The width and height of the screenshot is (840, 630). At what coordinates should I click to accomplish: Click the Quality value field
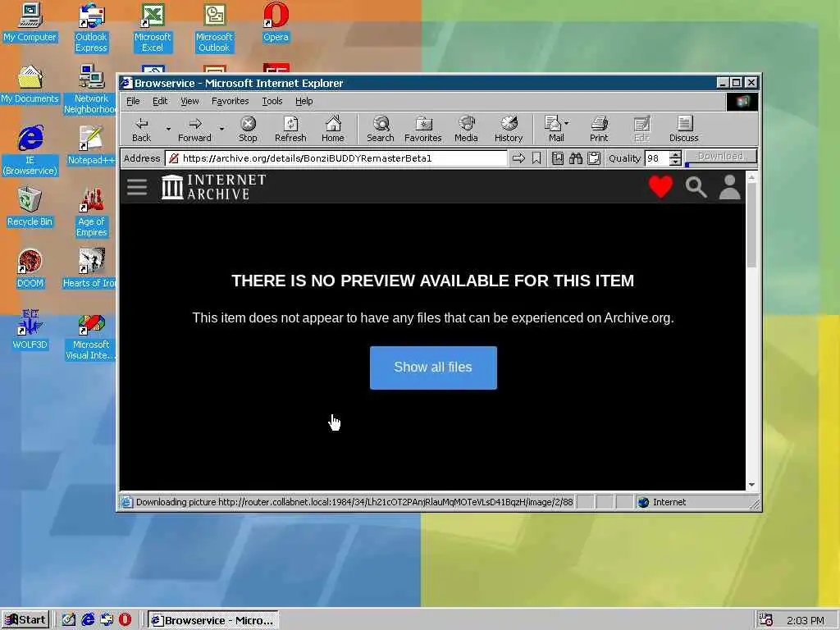pyautogui.click(x=657, y=158)
